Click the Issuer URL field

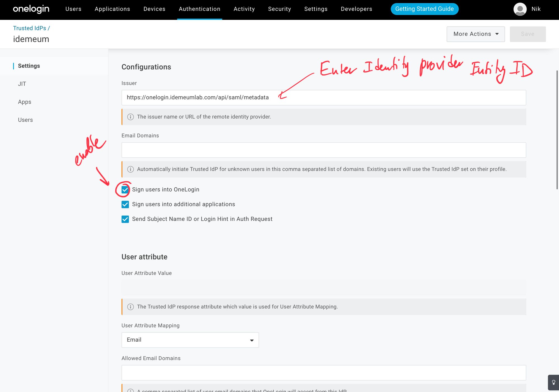(x=324, y=98)
